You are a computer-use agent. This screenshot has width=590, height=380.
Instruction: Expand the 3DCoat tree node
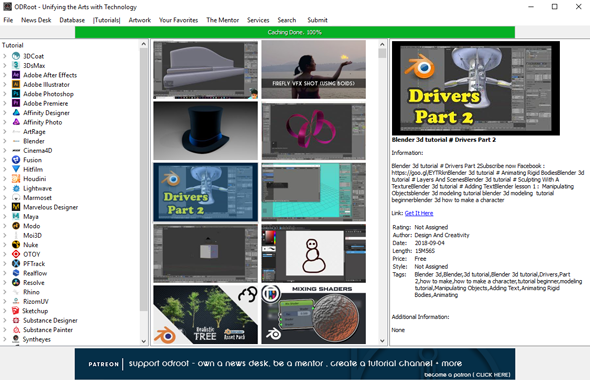point(5,56)
